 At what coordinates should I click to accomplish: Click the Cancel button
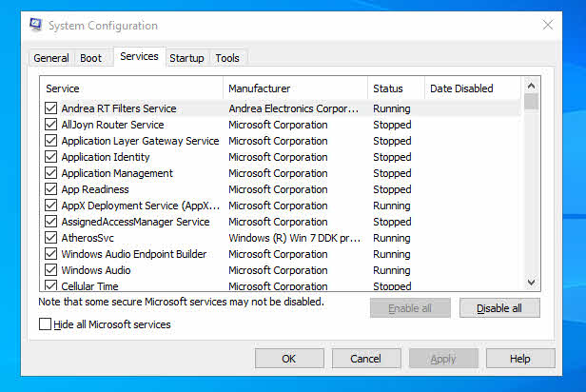366,359
